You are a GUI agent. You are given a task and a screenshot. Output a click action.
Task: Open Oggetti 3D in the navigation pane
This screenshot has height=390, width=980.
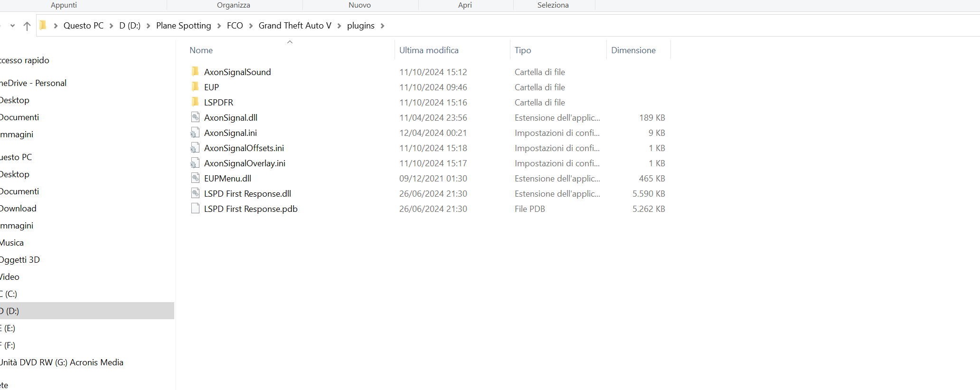point(20,260)
